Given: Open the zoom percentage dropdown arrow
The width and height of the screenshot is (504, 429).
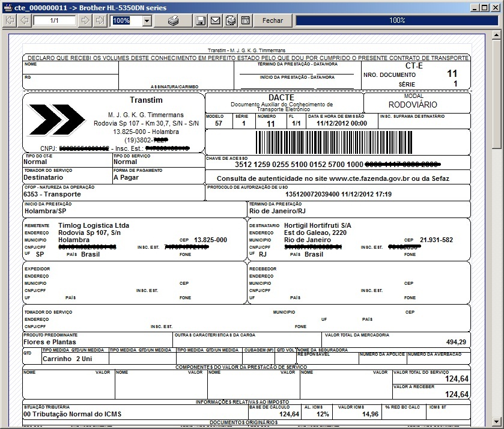Looking at the screenshot, I should 147,21.
